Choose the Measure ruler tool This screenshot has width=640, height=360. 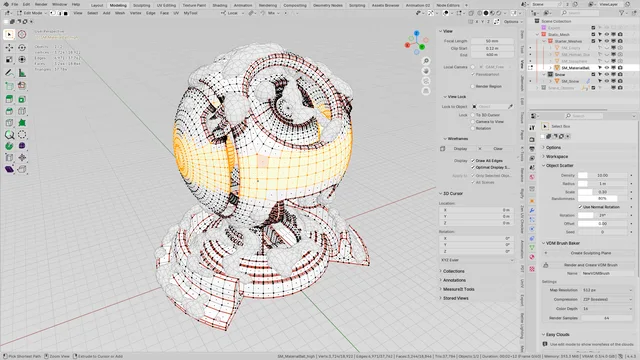pos(22,73)
